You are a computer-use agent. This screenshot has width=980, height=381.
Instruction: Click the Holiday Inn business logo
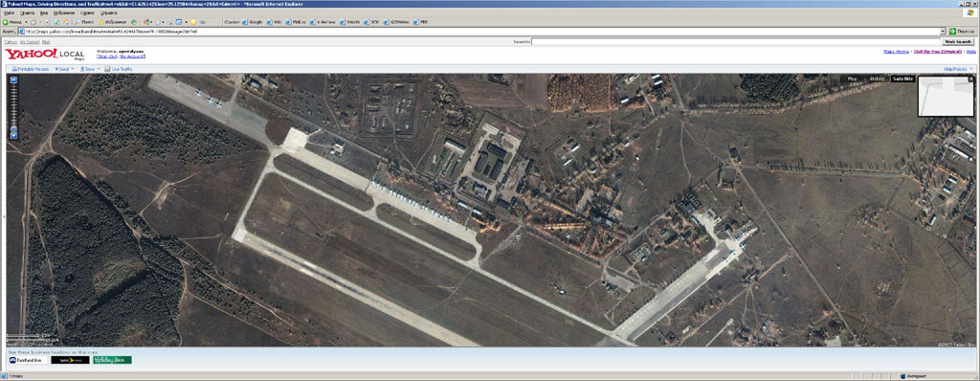coord(113,360)
